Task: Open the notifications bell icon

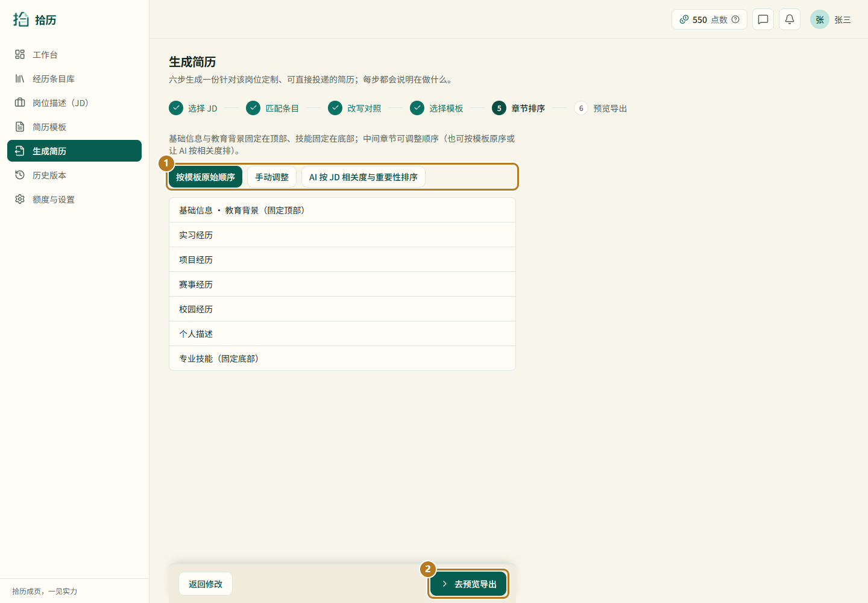Action: point(790,19)
